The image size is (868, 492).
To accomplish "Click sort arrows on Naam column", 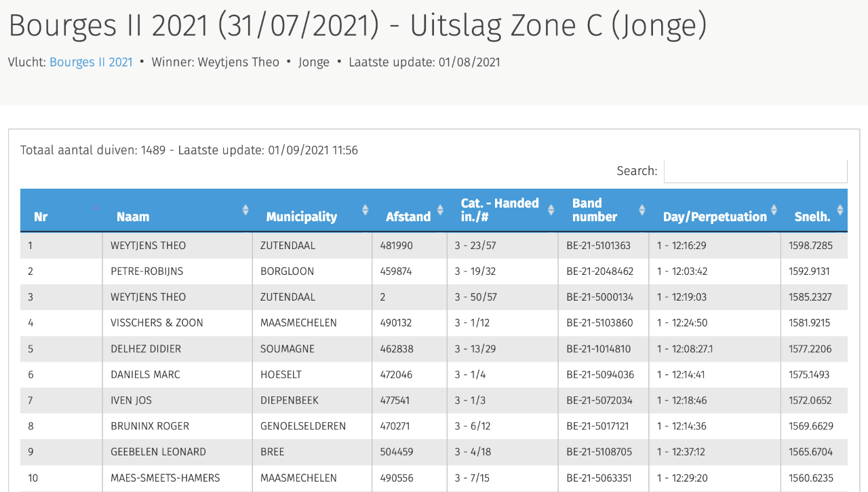I will (245, 210).
